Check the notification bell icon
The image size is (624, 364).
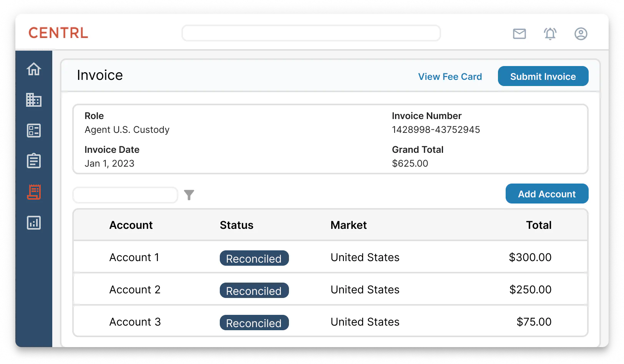pos(550,34)
